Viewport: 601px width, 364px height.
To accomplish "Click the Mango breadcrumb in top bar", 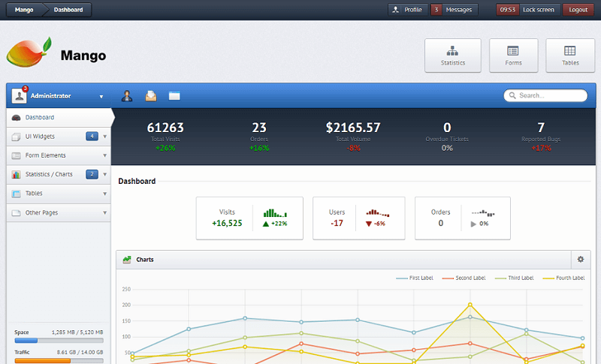I will click(24, 10).
